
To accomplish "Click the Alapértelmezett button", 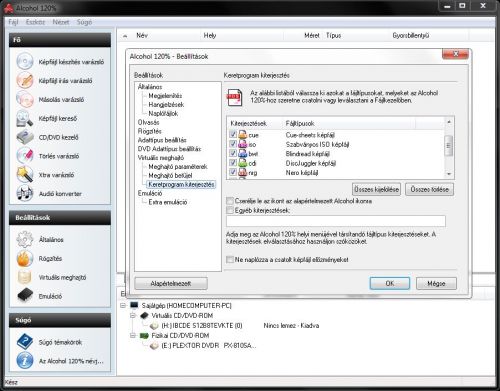I will [171, 284].
